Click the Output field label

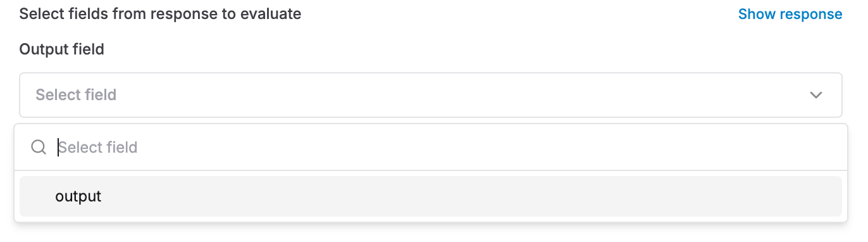point(61,49)
